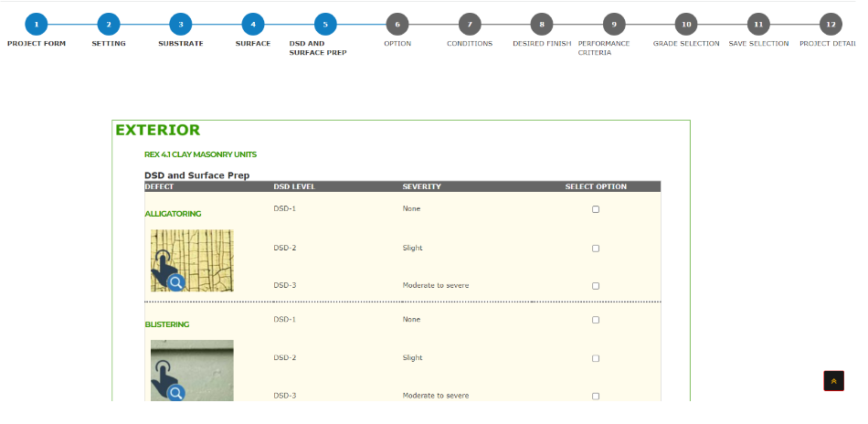Click step 11 Save Selection circle
The height and width of the screenshot is (424, 868).
pos(757,24)
